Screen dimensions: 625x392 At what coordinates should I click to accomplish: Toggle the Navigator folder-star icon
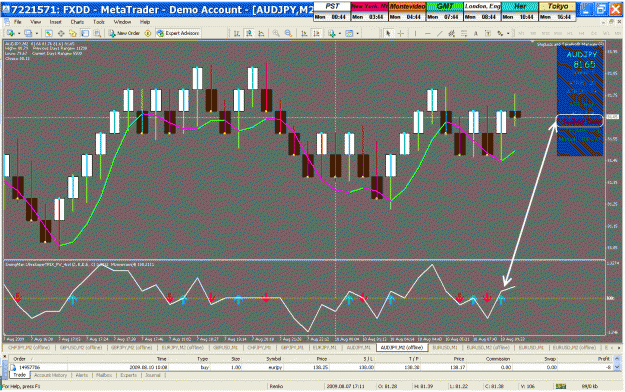tap(73, 33)
